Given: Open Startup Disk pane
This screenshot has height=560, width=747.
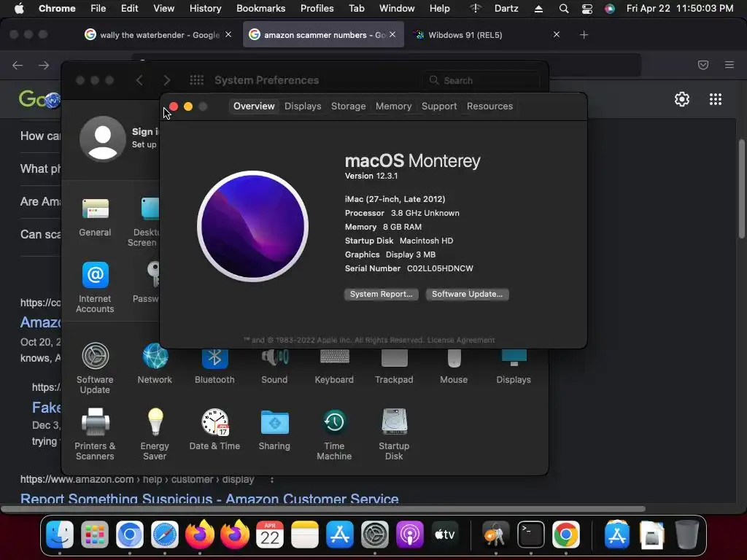Looking at the screenshot, I should [394, 434].
